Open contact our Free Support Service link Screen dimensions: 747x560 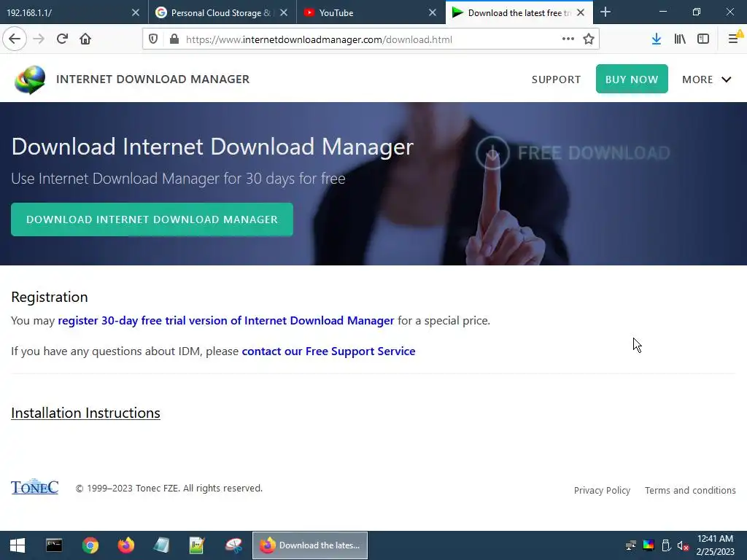pyautogui.click(x=329, y=351)
